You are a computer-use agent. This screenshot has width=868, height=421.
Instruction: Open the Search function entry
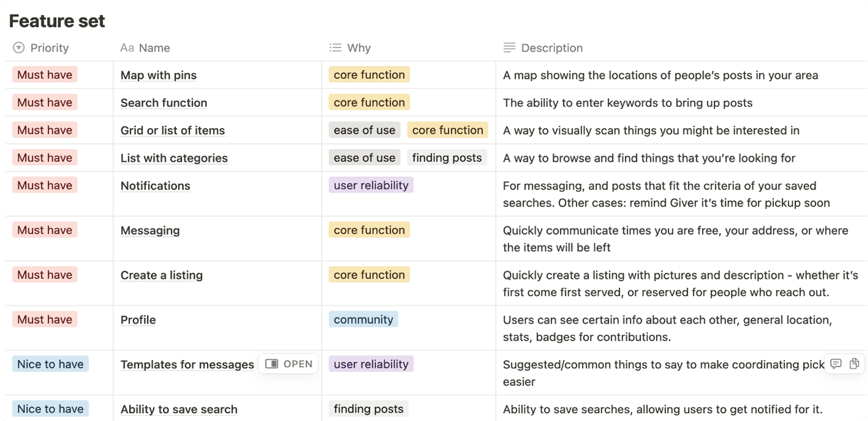pos(164,103)
